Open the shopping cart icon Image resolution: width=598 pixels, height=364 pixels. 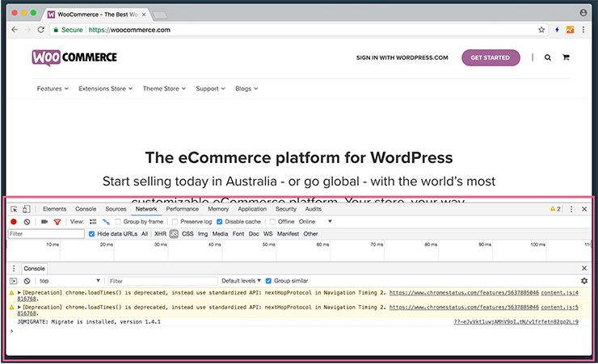pos(566,57)
